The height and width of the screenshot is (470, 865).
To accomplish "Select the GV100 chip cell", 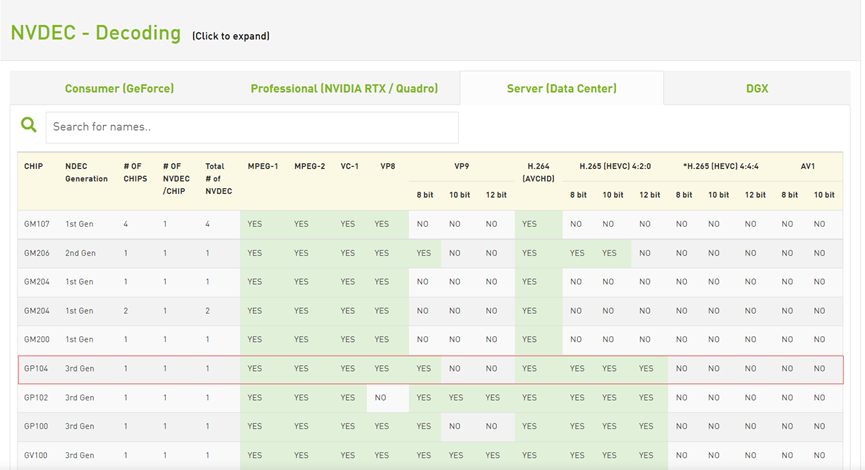I will coord(36,455).
